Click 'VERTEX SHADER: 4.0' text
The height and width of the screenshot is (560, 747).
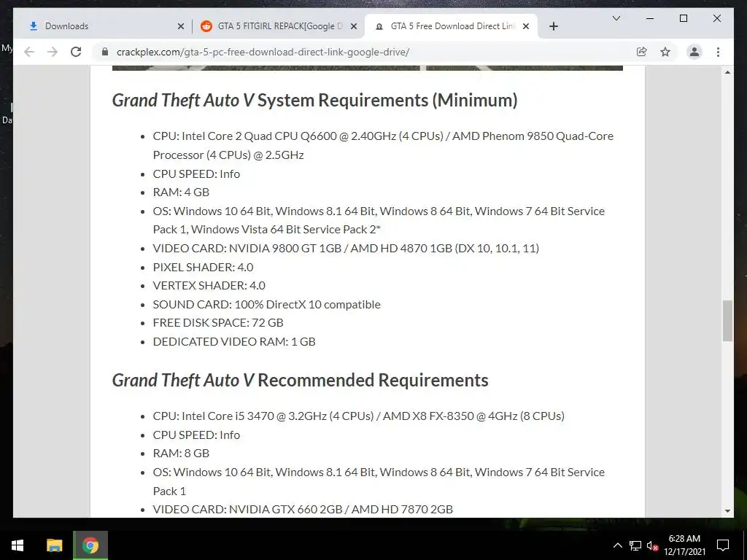(209, 285)
